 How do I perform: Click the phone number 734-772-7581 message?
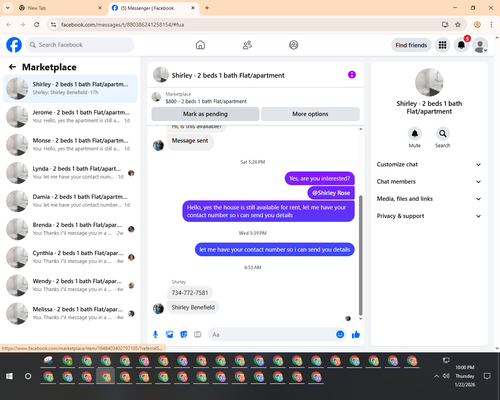coord(190,293)
